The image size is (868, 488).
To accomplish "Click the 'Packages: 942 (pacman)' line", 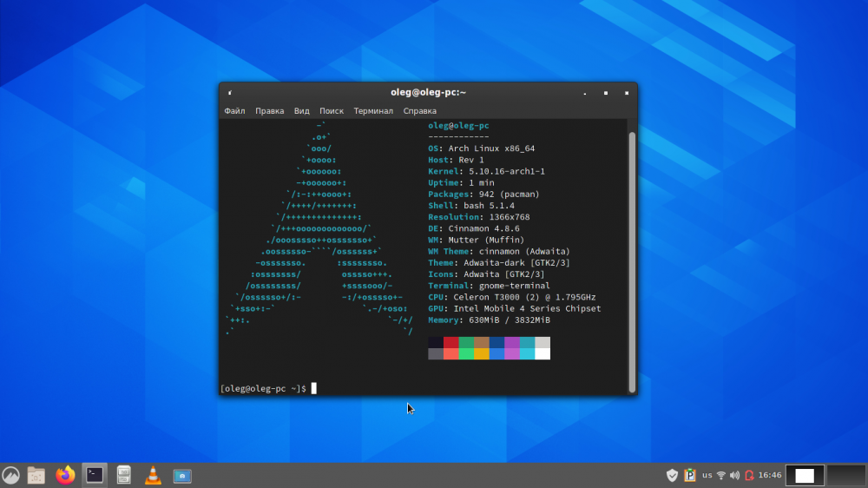I will pyautogui.click(x=483, y=194).
